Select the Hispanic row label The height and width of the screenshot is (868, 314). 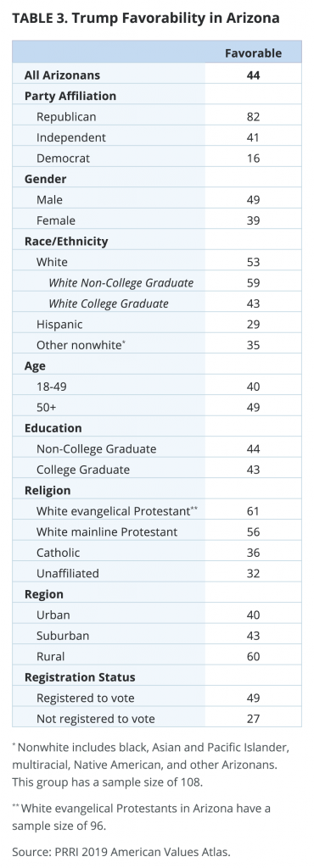[59, 325]
